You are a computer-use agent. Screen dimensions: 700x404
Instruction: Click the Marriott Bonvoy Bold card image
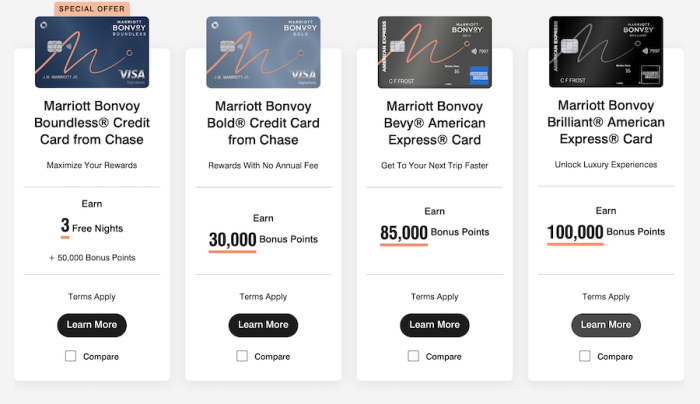coord(263,51)
